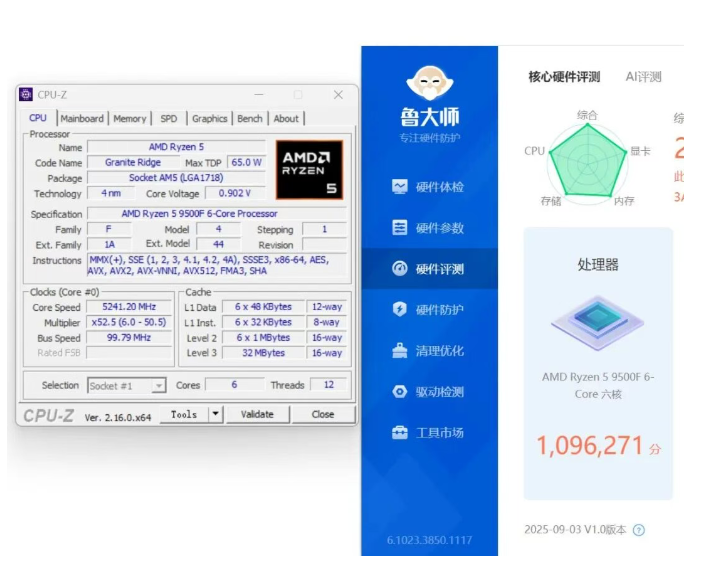Viewport: 702px width, 572px height.
Task: Click the Bus Speed value 99.79 MHz
Action: coord(129,337)
